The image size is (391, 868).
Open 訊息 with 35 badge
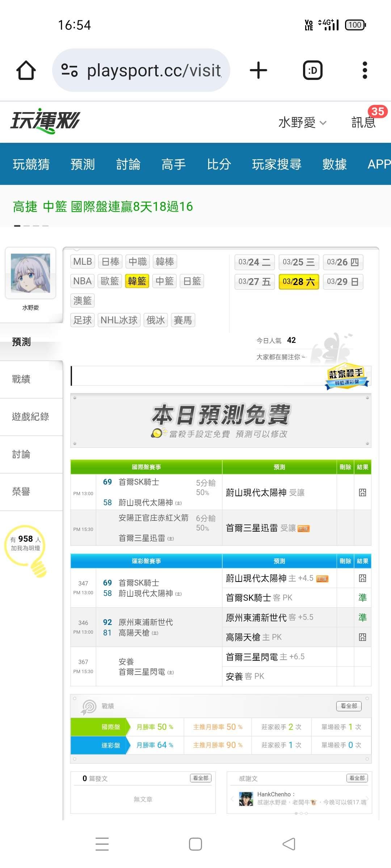click(364, 122)
